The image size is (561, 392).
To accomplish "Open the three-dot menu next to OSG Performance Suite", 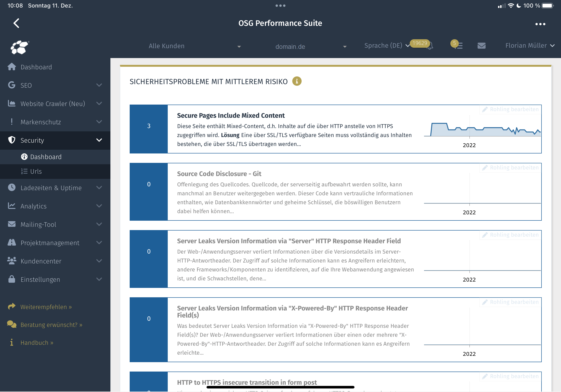I will [x=540, y=24].
